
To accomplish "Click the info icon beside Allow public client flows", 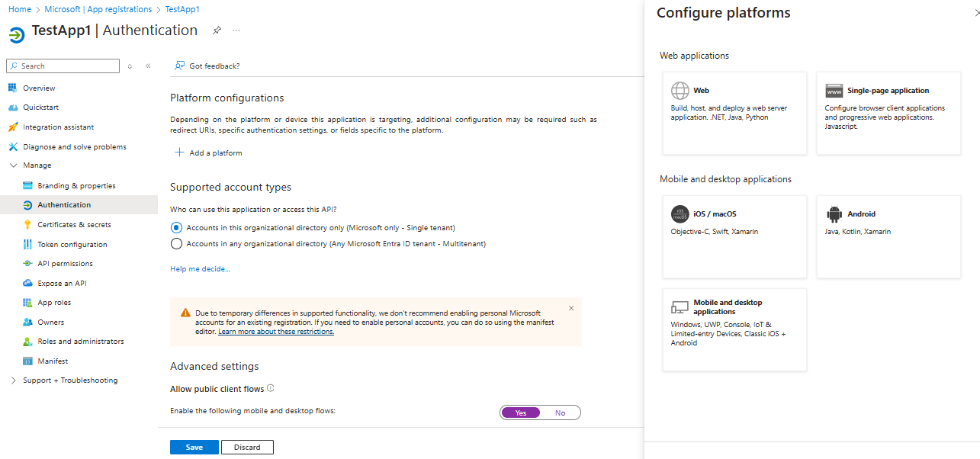I will [271, 388].
